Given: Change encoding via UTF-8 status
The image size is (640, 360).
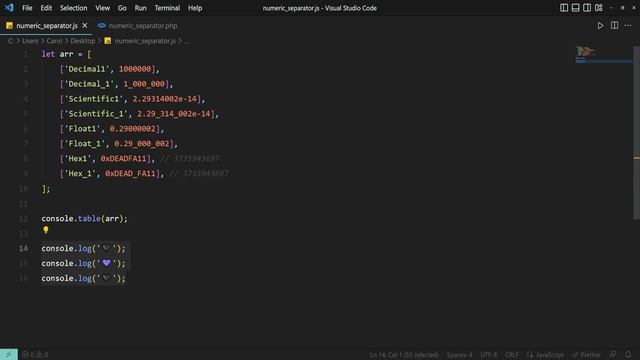Looking at the screenshot, I should pos(489,355).
